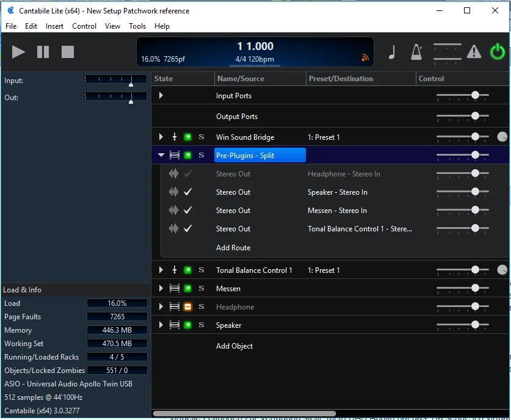Click the orange signal icon in the transport display
Screen dimensions: 511x420
point(365,57)
